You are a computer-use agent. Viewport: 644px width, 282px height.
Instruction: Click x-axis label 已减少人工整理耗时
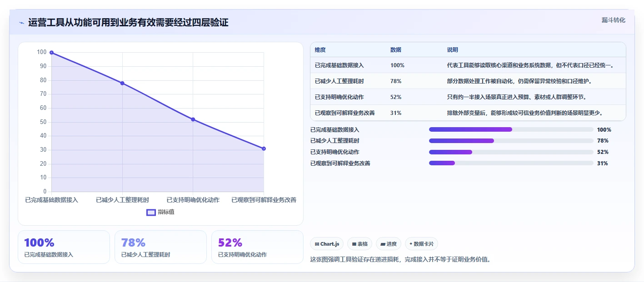tap(122, 200)
